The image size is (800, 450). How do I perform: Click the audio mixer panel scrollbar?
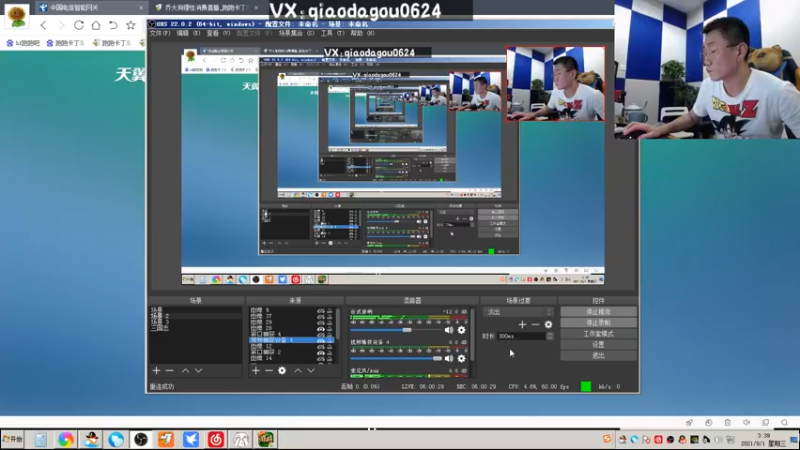click(x=472, y=335)
